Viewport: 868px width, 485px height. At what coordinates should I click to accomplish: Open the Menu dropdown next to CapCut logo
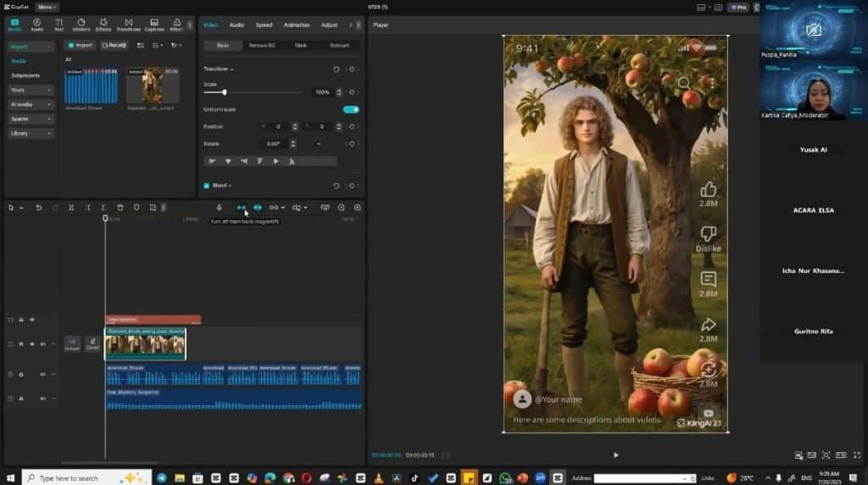point(47,7)
